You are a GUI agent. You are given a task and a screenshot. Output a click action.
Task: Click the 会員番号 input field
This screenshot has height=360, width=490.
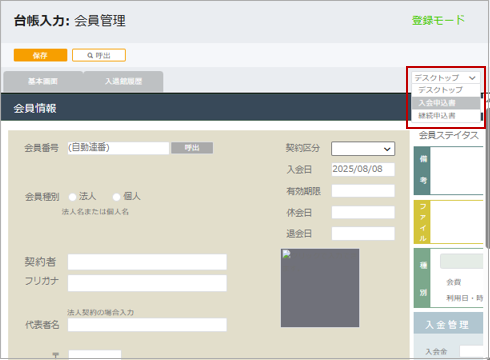[x=118, y=148]
